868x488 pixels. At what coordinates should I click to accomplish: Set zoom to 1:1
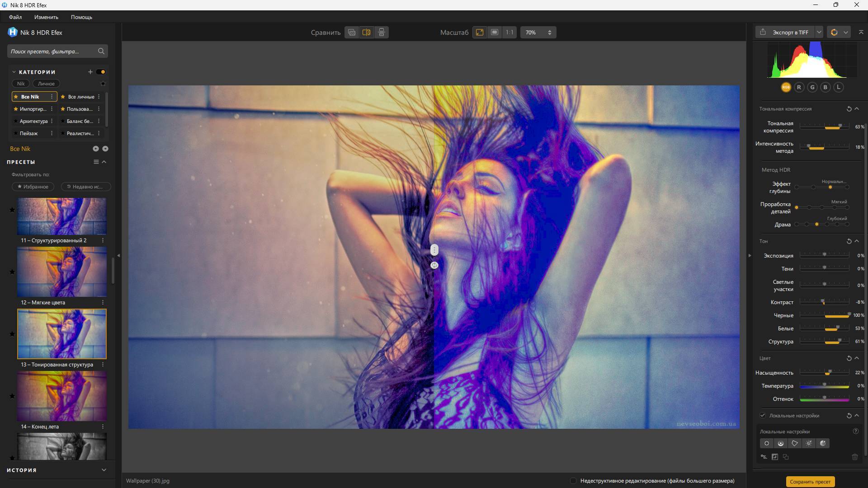click(509, 33)
